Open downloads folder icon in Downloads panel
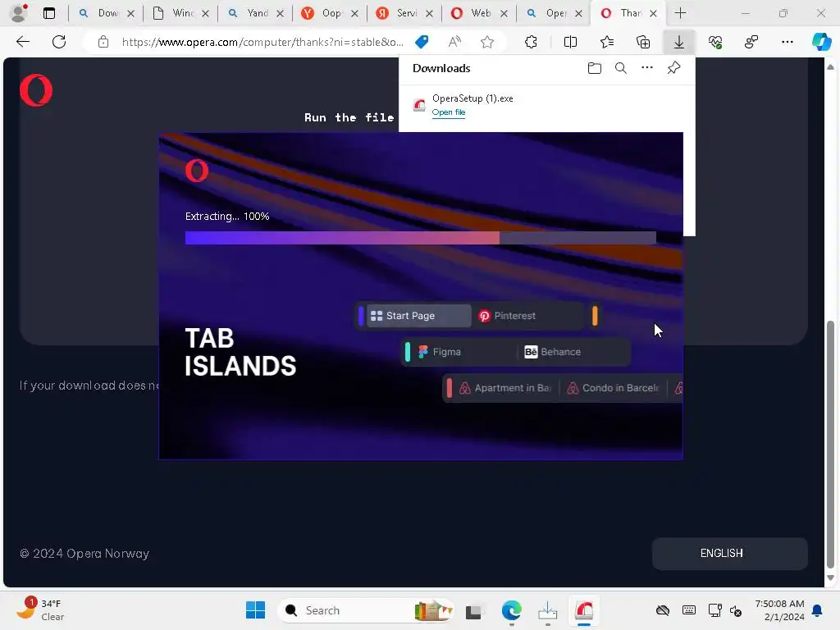The image size is (840, 630). pyautogui.click(x=594, y=68)
